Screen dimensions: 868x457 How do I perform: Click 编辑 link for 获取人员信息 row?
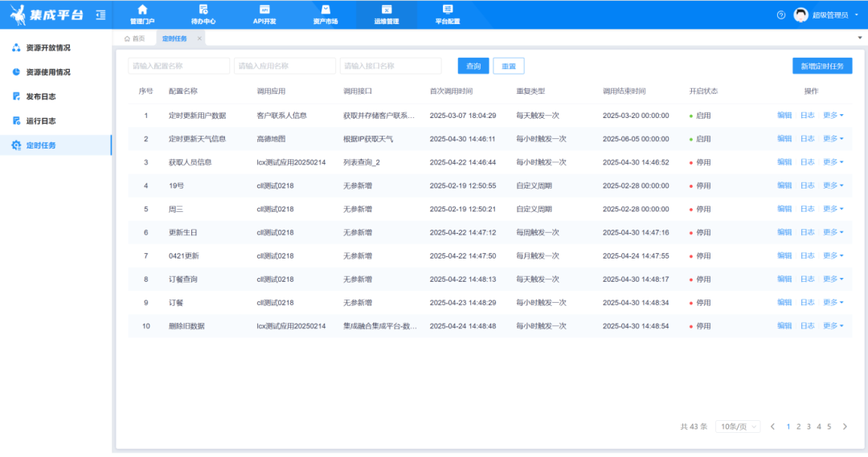(x=784, y=162)
